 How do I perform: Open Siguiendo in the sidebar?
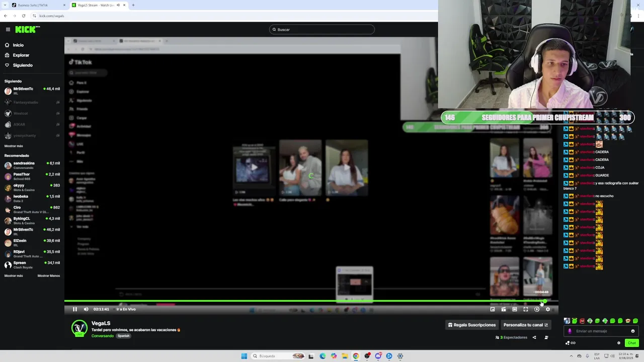pos(23,65)
